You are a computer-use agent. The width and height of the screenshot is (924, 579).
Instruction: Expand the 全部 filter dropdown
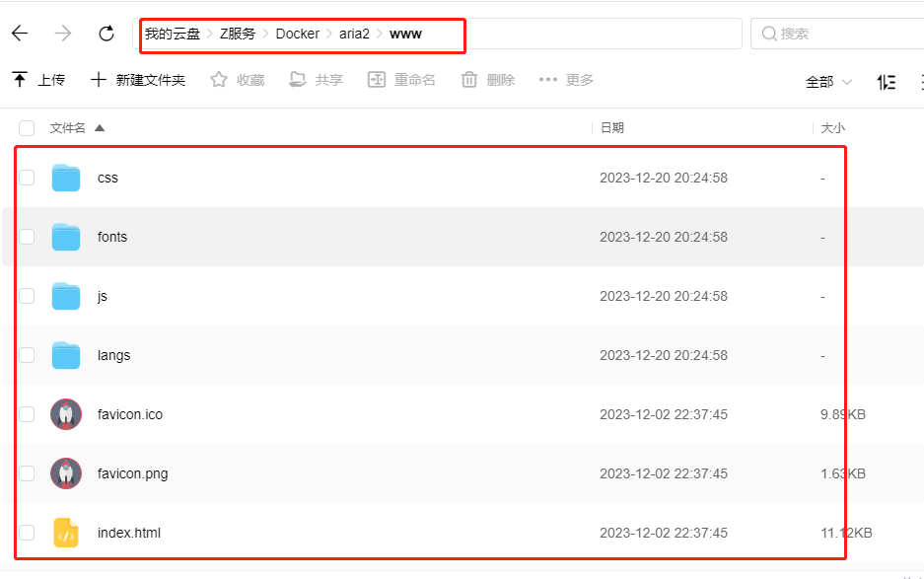828,82
